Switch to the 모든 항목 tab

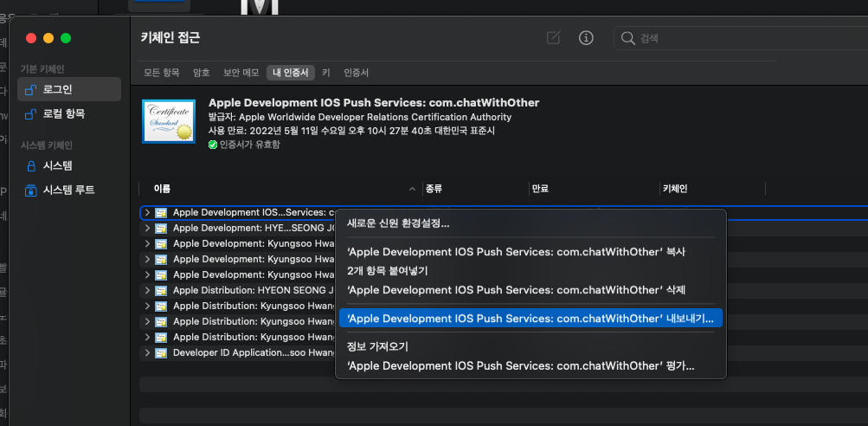coord(162,73)
